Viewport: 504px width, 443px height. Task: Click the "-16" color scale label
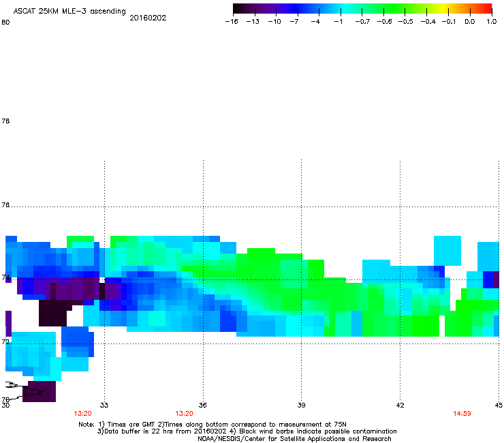coord(232,22)
